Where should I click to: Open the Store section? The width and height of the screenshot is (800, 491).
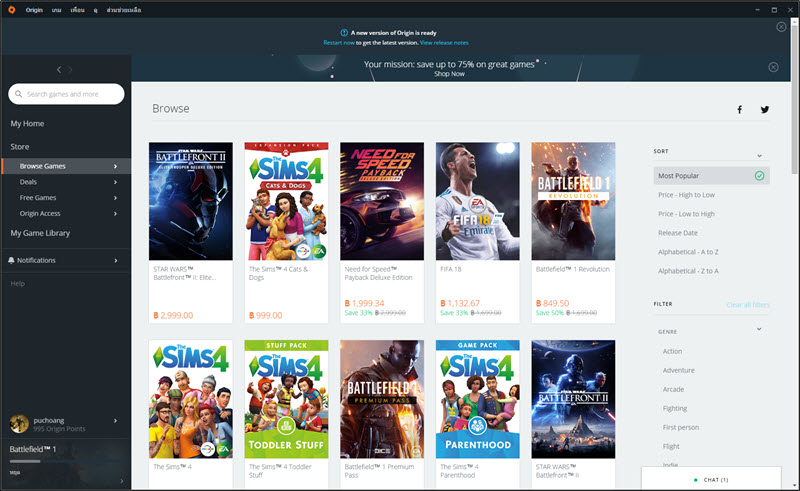(19, 146)
